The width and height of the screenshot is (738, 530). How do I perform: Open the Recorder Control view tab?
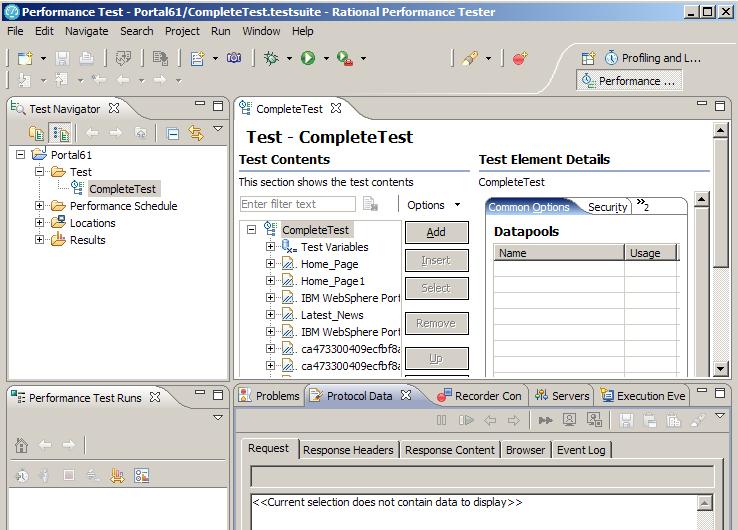coord(480,396)
